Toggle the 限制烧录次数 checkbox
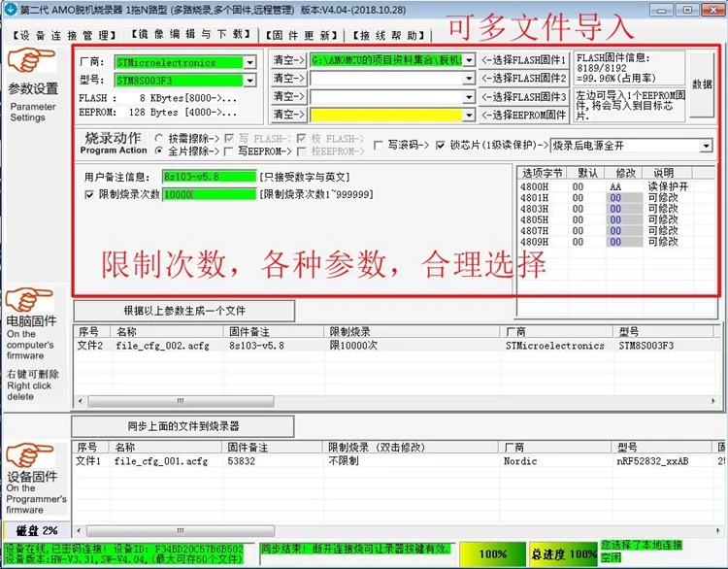728x569 pixels. click(89, 194)
